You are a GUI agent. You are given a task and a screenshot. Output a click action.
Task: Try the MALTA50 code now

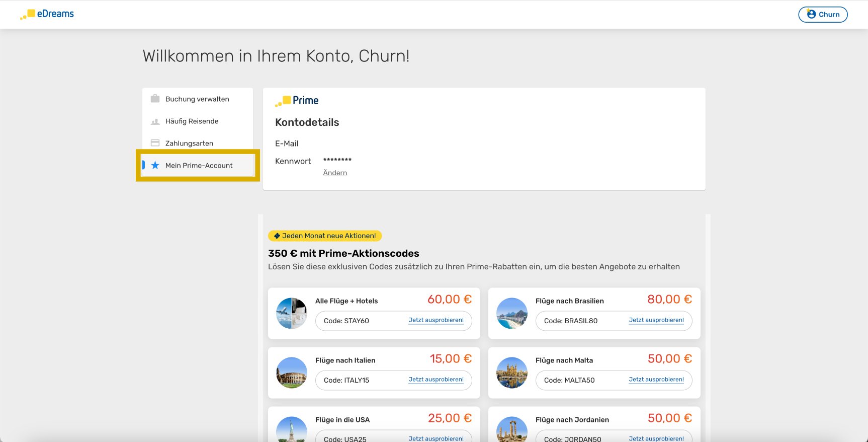click(656, 380)
